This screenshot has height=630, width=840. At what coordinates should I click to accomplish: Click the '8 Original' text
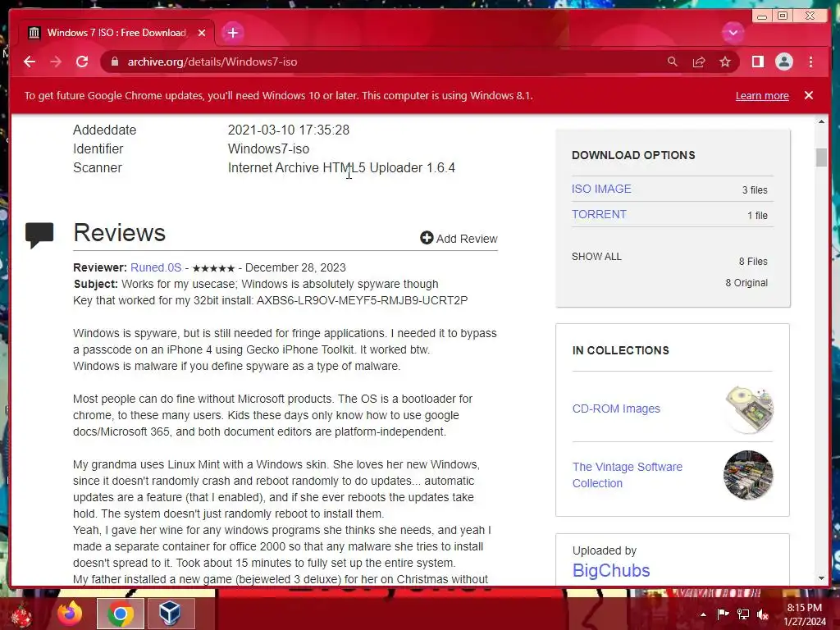point(746,283)
